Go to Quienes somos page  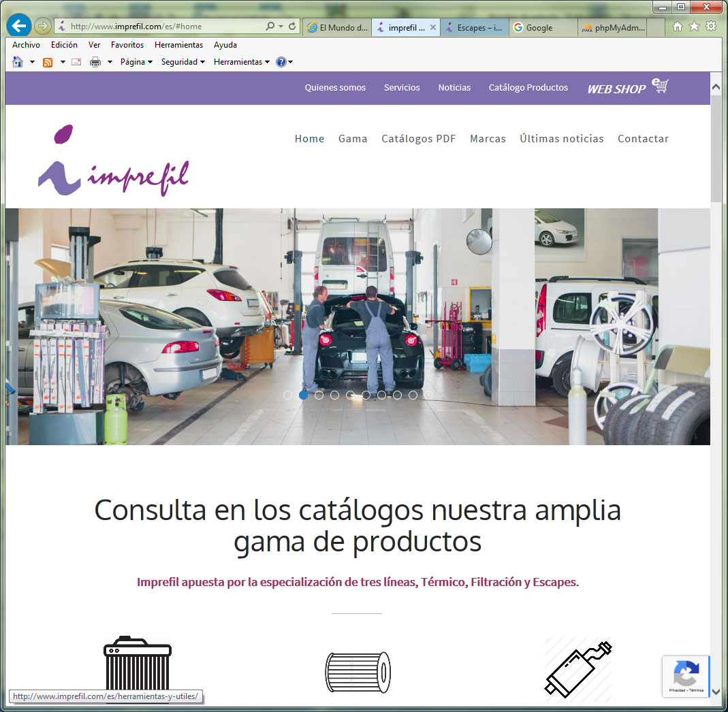[x=335, y=88]
